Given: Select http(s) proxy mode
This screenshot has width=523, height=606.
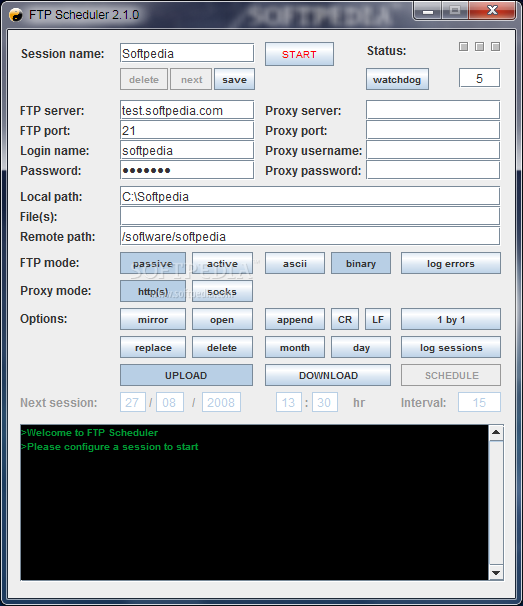Looking at the screenshot, I should [x=153, y=291].
